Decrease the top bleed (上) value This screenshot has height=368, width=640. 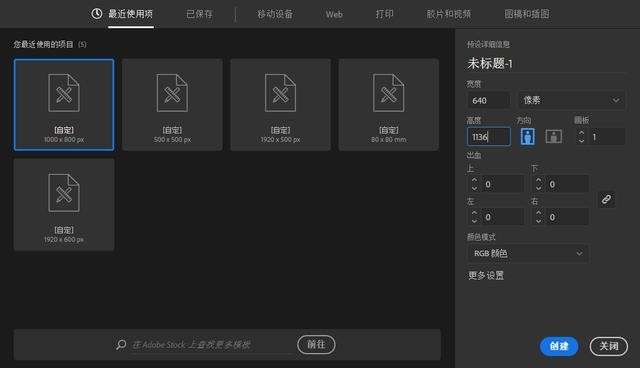pos(474,188)
